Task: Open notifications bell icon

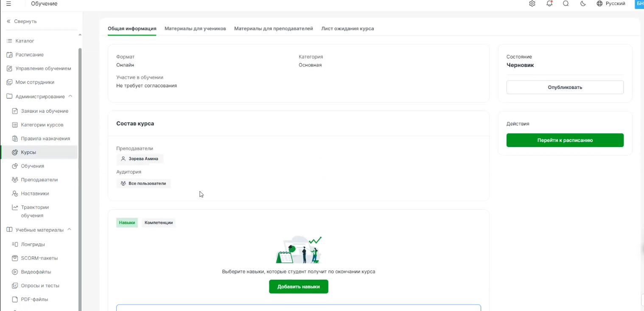Action: [549, 4]
